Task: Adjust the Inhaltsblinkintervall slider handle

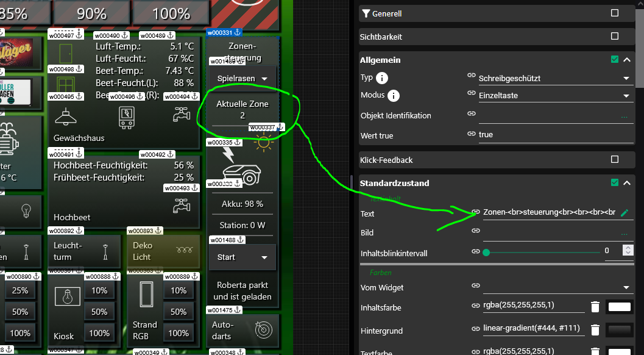Action: (x=486, y=252)
